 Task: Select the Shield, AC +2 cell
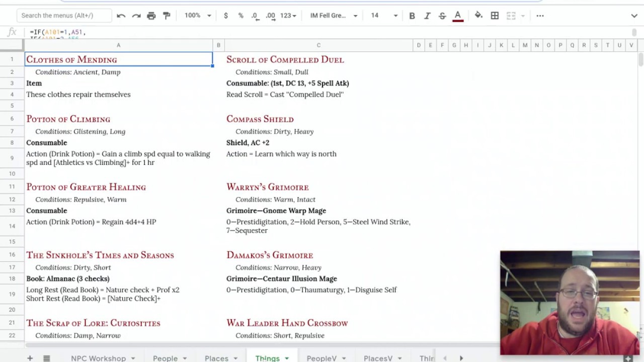tap(318, 143)
